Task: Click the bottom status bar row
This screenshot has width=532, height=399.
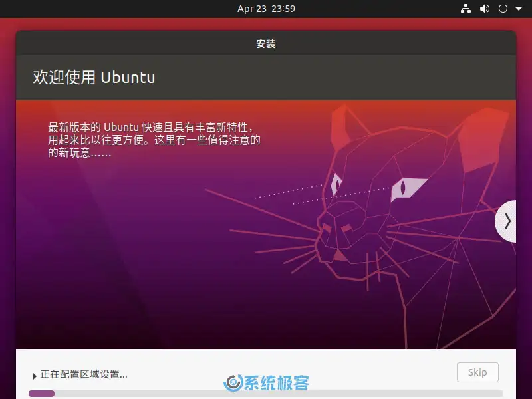Action: (266, 374)
